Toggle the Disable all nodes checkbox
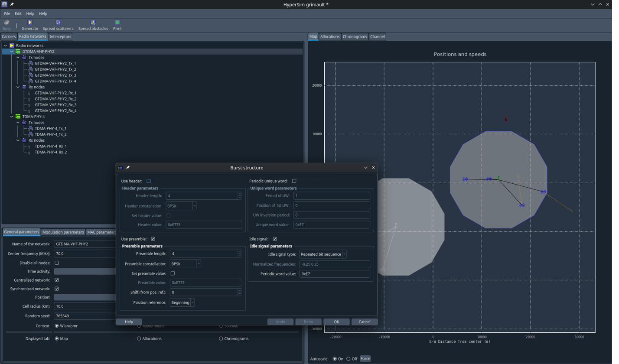The image size is (619, 364). 57,263
